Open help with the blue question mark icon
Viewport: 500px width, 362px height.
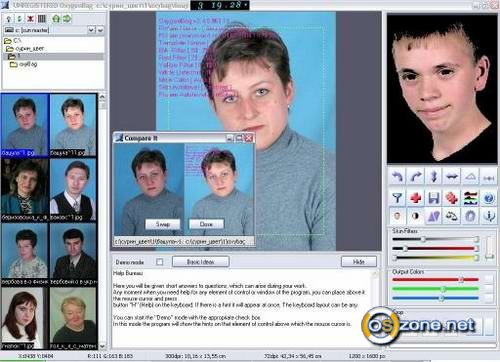pos(489,198)
